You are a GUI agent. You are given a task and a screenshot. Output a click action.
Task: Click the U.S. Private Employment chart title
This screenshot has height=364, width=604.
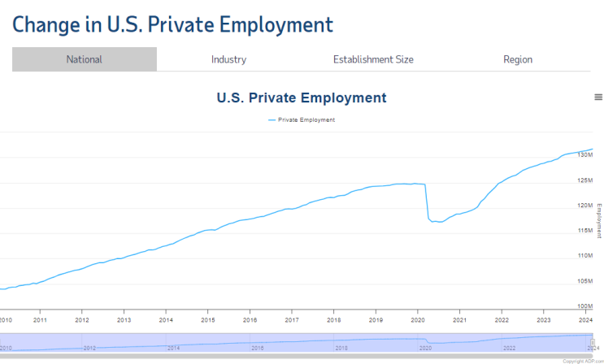(302, 98)
